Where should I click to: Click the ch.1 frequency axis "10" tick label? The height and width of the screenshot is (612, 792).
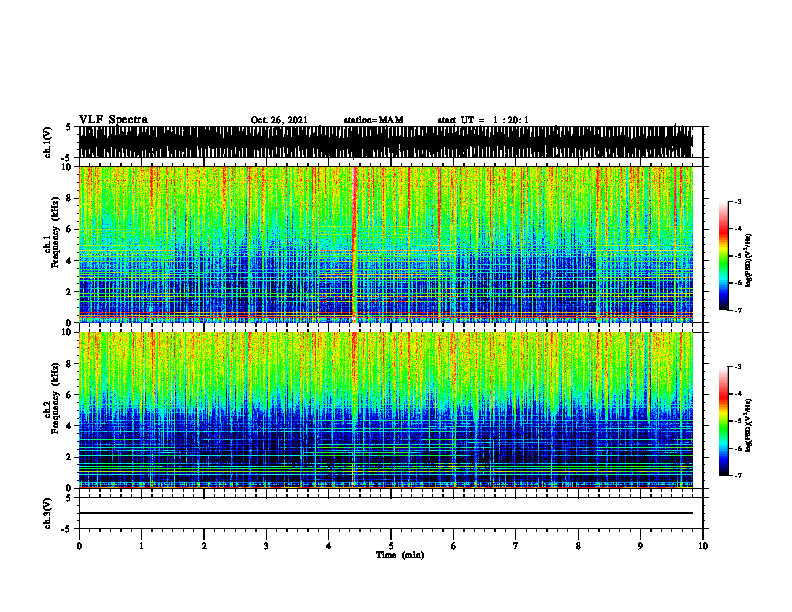tap(68, 167)
